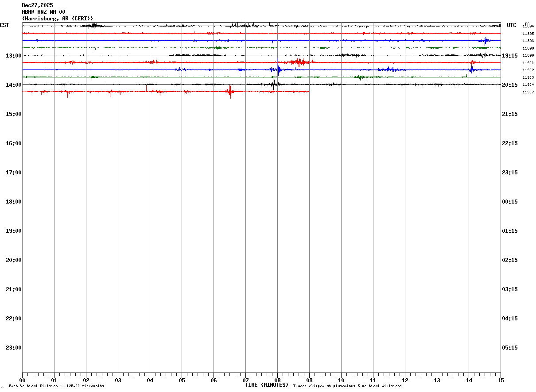Select the 22:00 CST hour label
Screen dimensions: 536x392
tap(14, 319)
